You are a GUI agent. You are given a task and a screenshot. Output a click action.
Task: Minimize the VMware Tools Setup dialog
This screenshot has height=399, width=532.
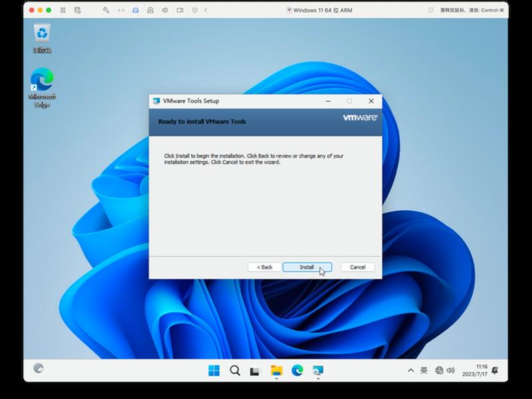point(328,101)
